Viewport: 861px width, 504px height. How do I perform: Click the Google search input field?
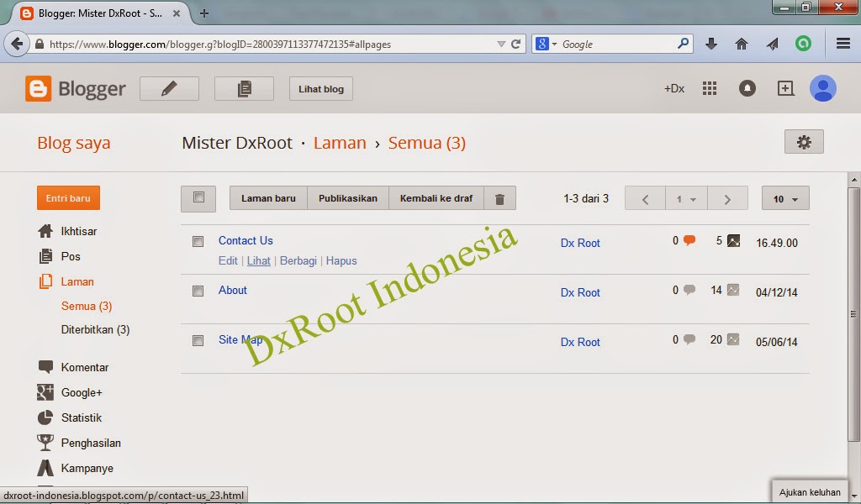click(617, 44)
